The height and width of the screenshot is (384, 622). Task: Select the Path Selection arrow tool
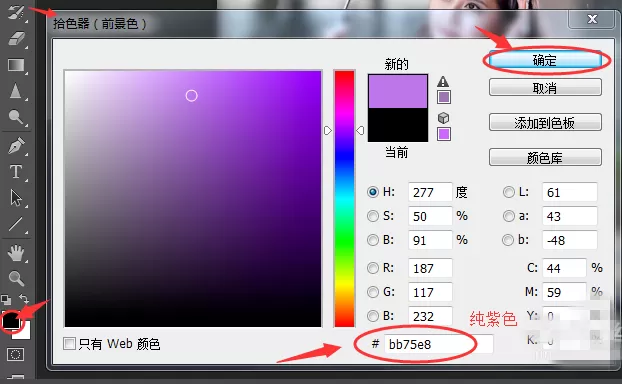pyautogui.click(x=16, y=198)
